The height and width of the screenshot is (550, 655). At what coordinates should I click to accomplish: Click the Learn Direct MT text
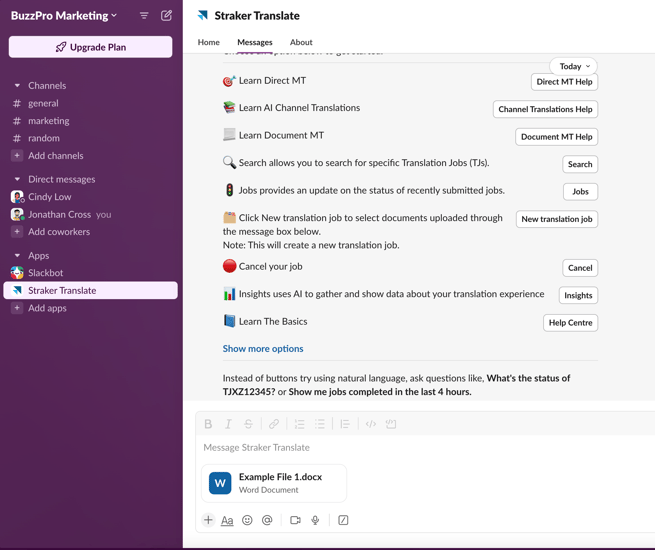[x=272, y=81]
